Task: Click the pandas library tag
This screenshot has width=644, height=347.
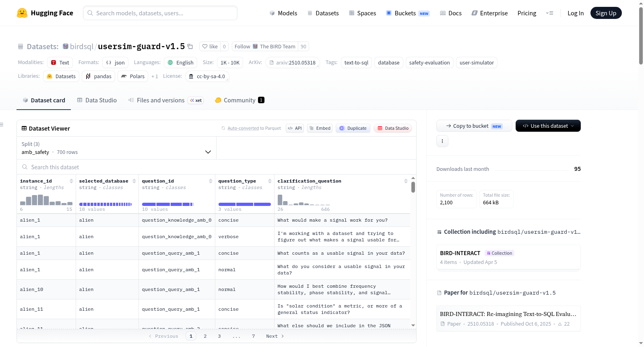Action: tap(99, 76)
